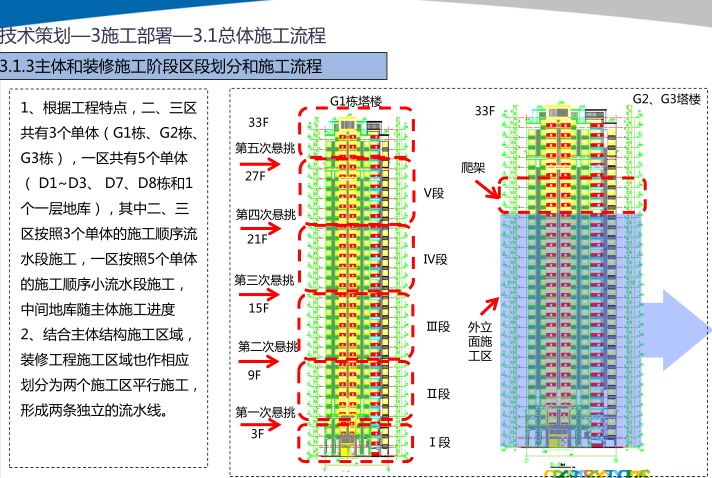
Task: Select the Ⅲ段 segment label
Action: [438, 327]
